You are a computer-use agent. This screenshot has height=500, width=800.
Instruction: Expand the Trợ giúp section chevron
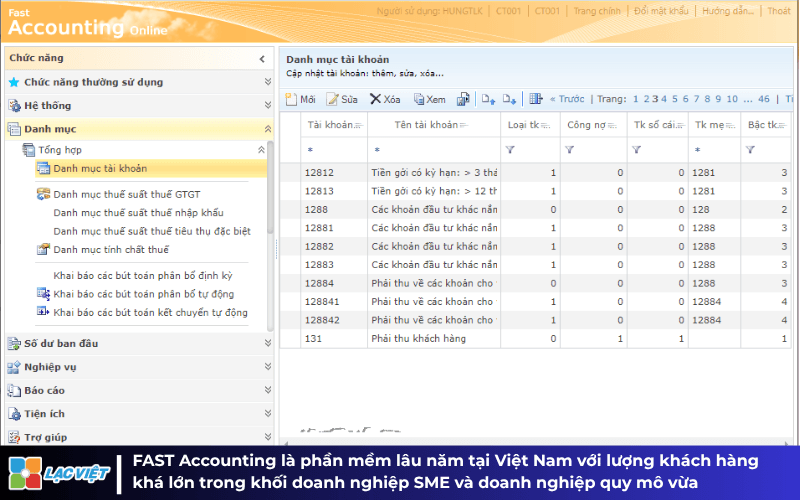(x=267, y=437)
